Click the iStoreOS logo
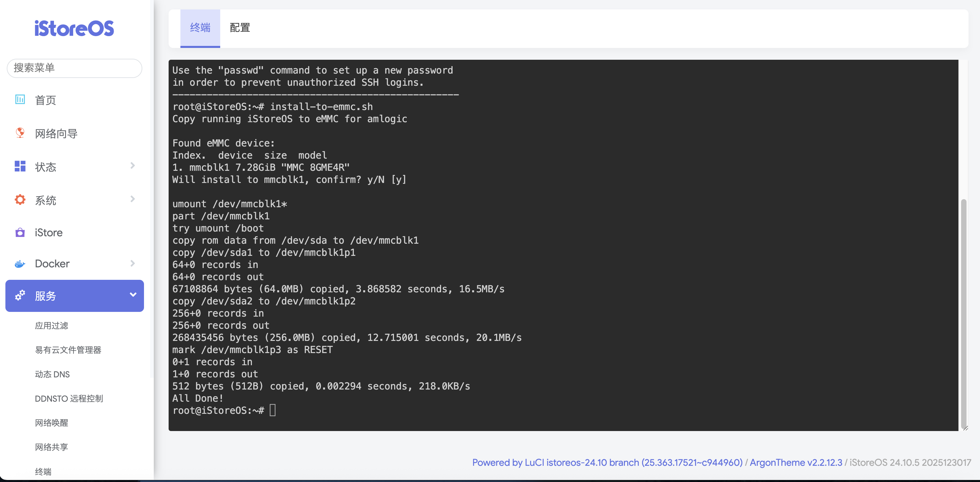Screen dimensions: 980x482 pos(74,29)
